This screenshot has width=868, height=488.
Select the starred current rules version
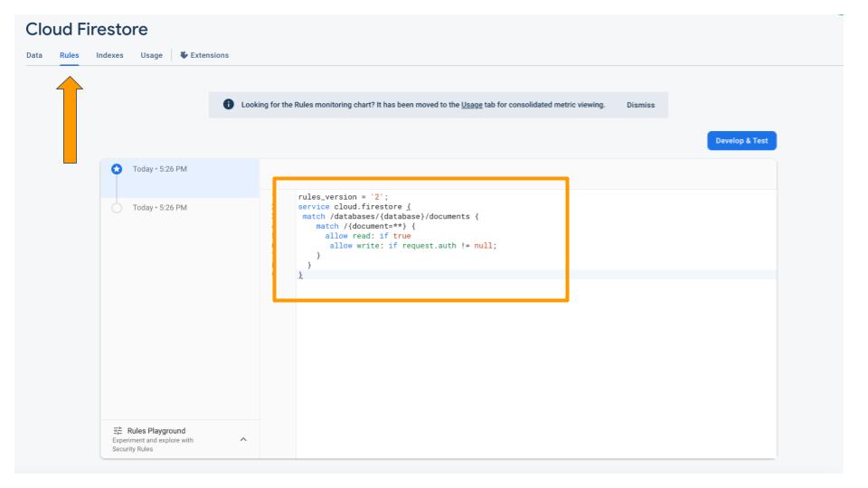117,169
